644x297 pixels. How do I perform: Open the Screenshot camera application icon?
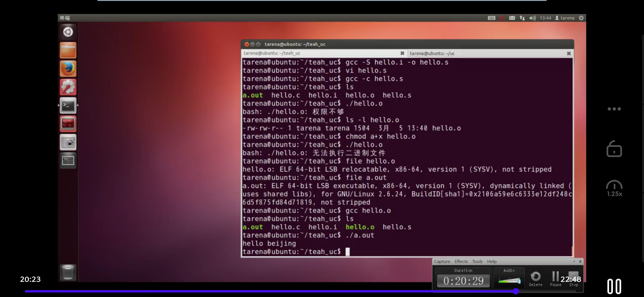pyautogui.click(x=68, y=142)
